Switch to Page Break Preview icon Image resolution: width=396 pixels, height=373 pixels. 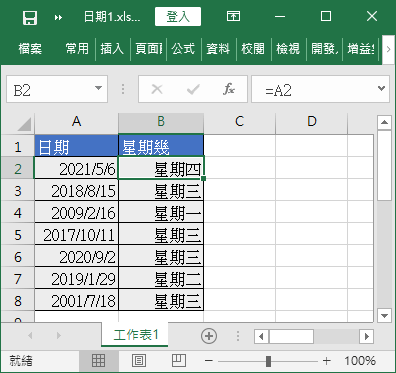(x=179, y=361)
